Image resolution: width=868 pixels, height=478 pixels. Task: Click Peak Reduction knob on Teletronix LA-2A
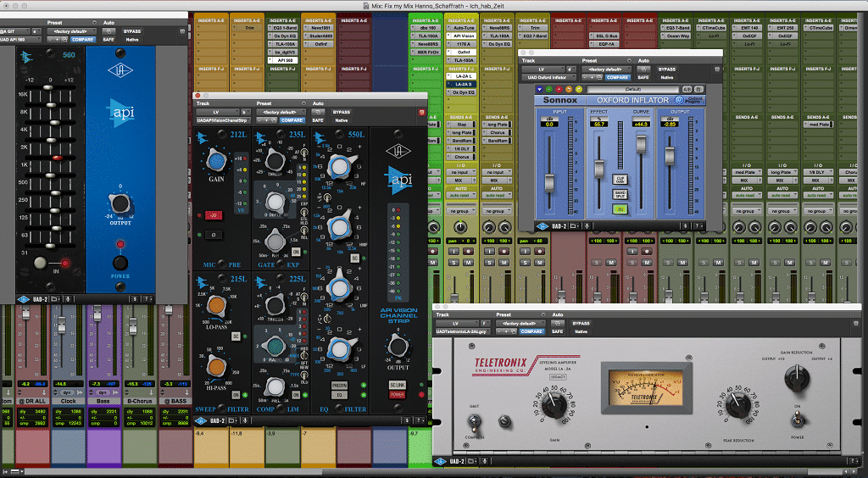737,406
